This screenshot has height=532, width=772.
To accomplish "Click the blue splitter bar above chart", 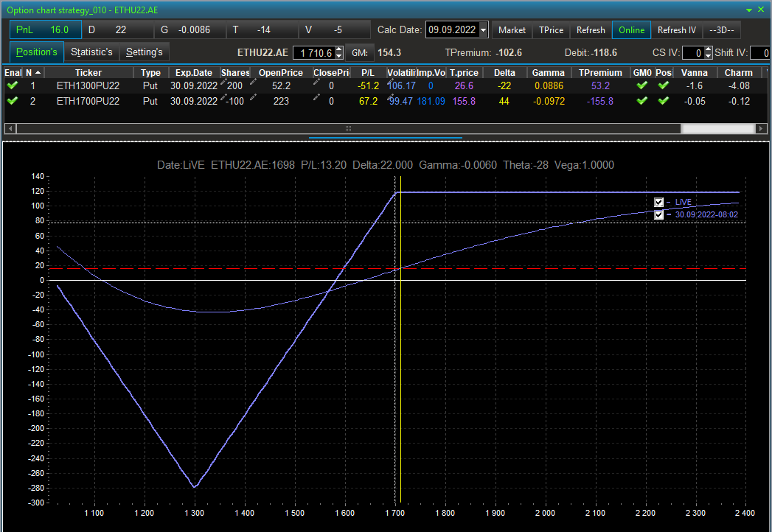I will [386, 138].
